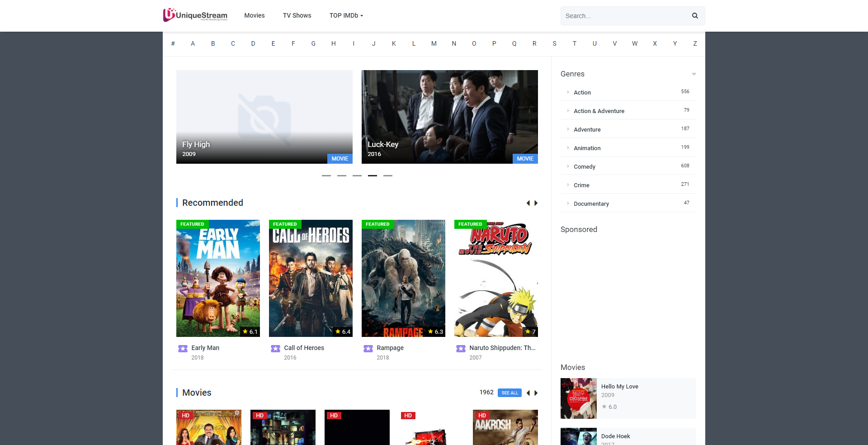Open the Animation genre link
Viewport: 868px width, 445px height.
pyautogui.click(x=587, y=148)
